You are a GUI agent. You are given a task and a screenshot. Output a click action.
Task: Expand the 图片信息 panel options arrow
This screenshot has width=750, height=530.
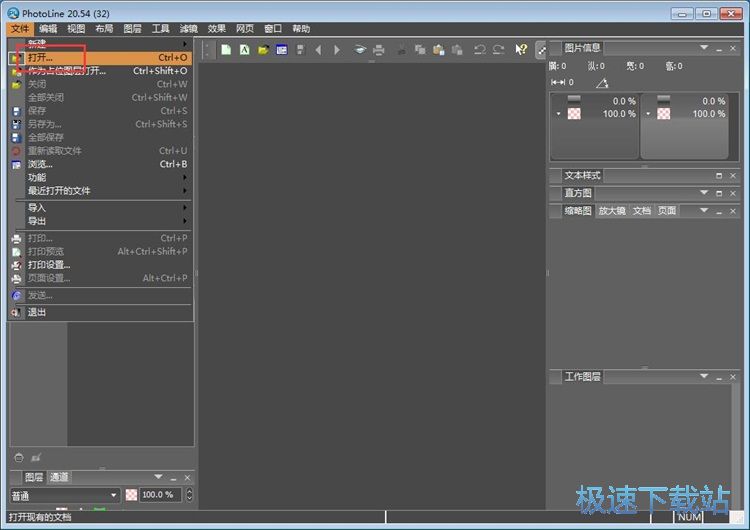704,47
